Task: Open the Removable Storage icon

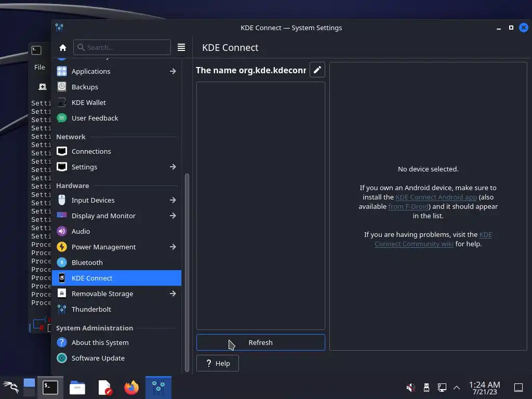Action: coord(62,294)
